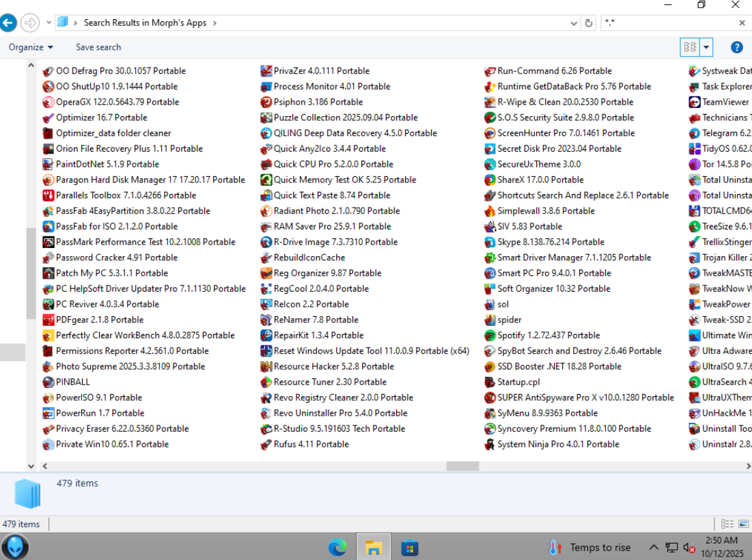The width and height of the screenshot is (752, 560).
Task: Click the PaintDotNet 5.1.9 Portable icon
Action: coord(48,165)
